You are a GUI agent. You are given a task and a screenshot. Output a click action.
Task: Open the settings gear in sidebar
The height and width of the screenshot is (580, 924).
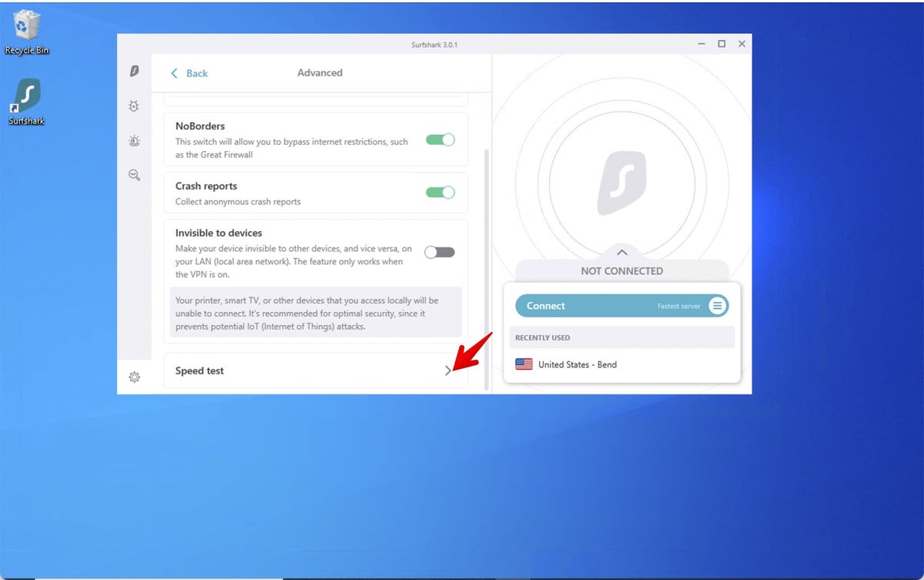click(134, 377)
